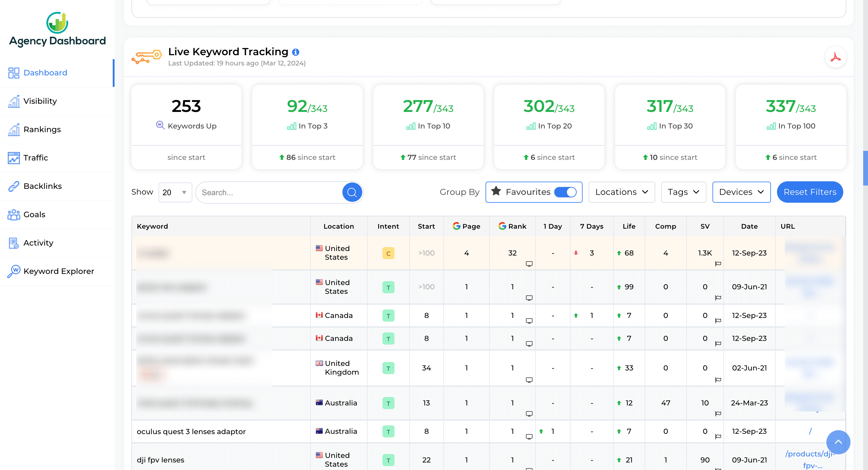This screenshot has width=868, height=470.
Task: Open the slash URL link on oculus row
Action: tap(810, 431)
